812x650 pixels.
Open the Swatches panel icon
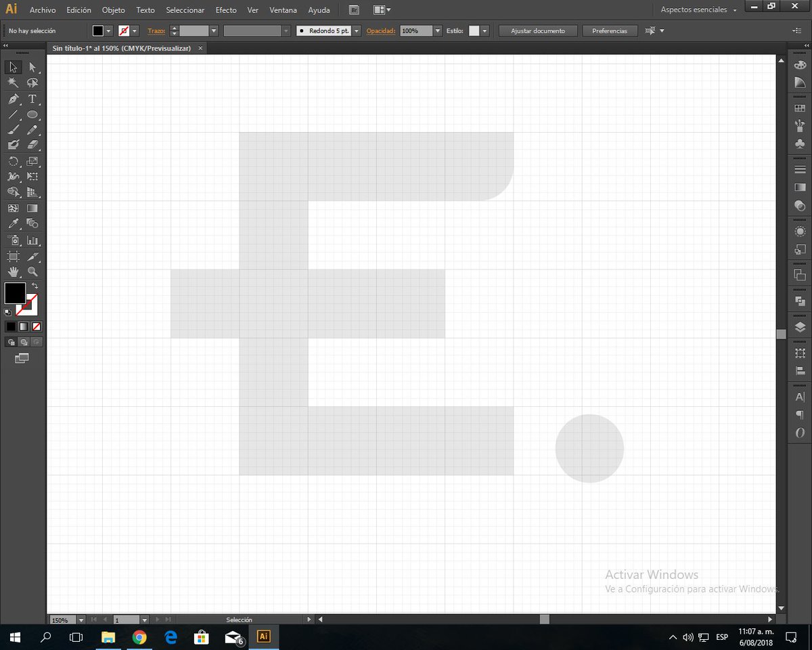(x=800, y=108)
